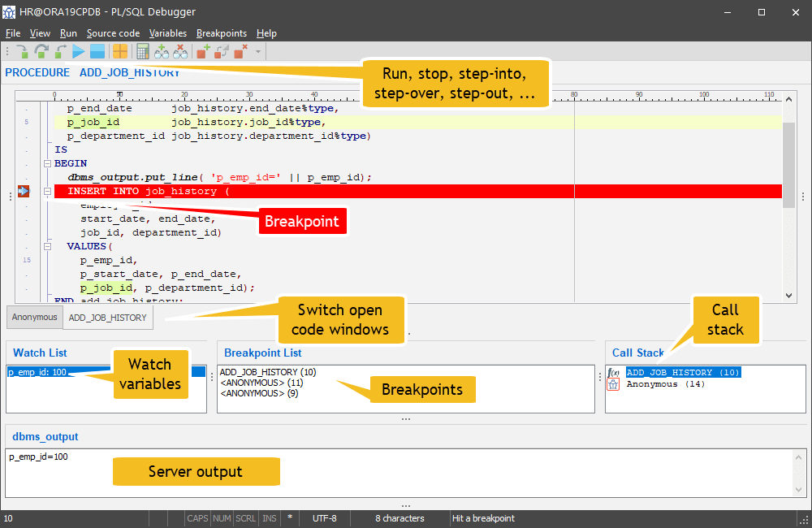The image size is (812, 528).
Task: Collapse the INSERT statement fold marker
Action: [x=47, y=191]
